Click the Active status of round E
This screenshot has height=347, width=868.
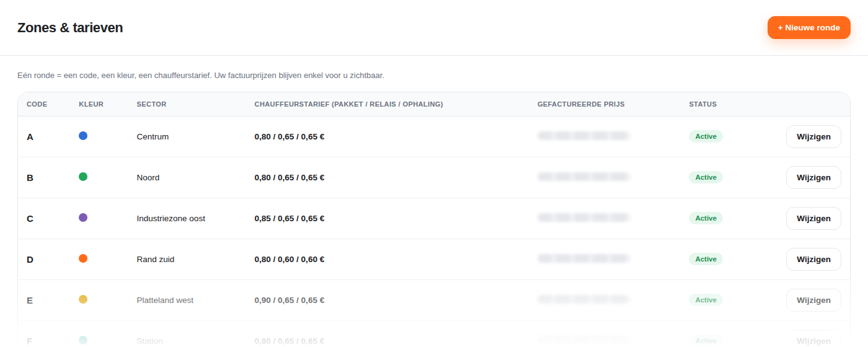click(x=706, y=300)
